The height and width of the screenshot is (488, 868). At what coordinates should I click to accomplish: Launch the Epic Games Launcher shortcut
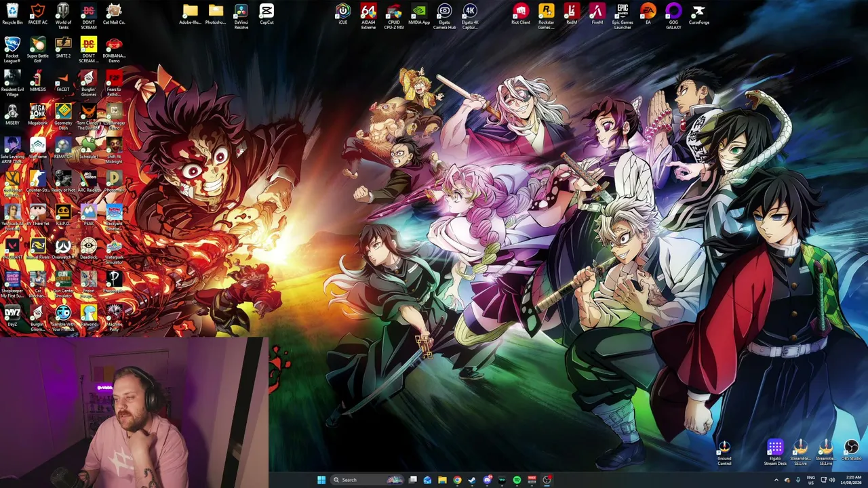(x=623, y=16)
